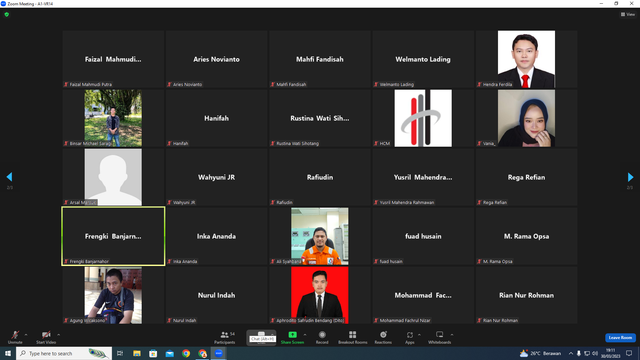This screenshot has width=640, height=360.
Task: Click highlighted Frengki Banjarnahor tile
Action: pyautogui.click(x=113, y=236)
